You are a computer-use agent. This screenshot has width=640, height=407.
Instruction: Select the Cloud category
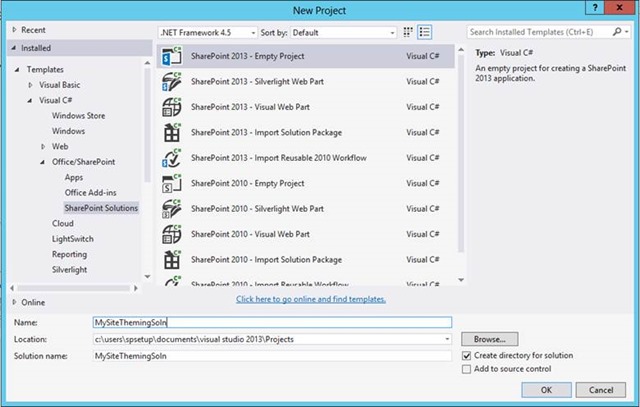63,224
